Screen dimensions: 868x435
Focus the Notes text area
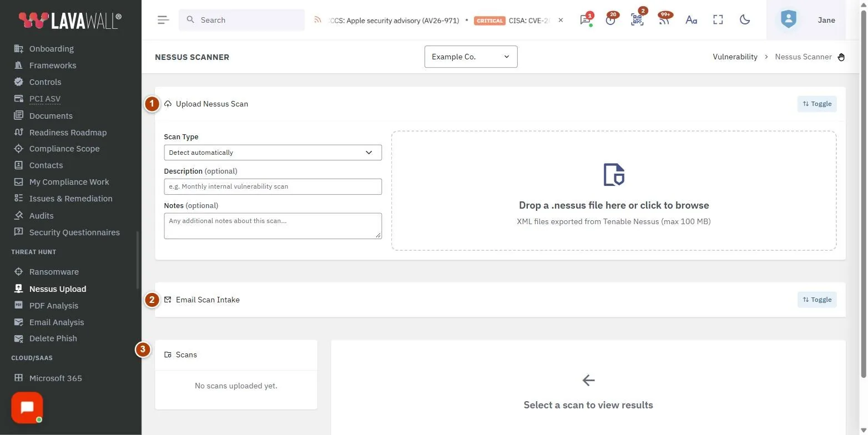(272, 226)
